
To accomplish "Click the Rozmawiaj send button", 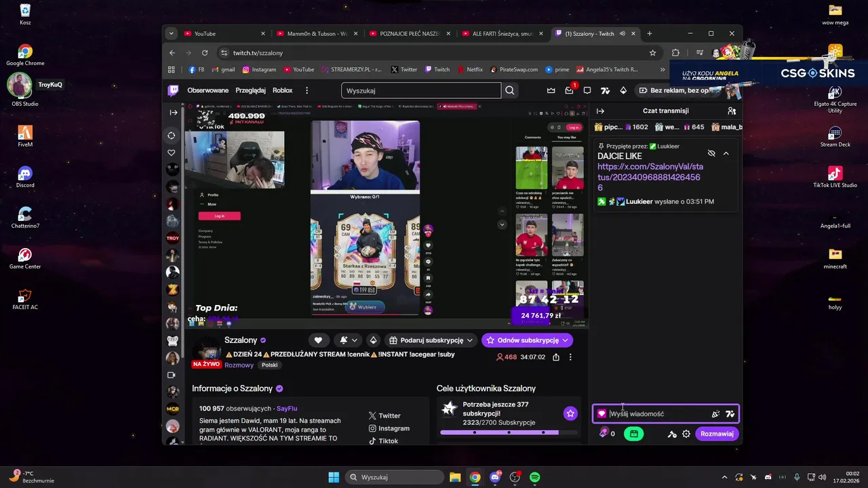I will click(x=717, y=434).
